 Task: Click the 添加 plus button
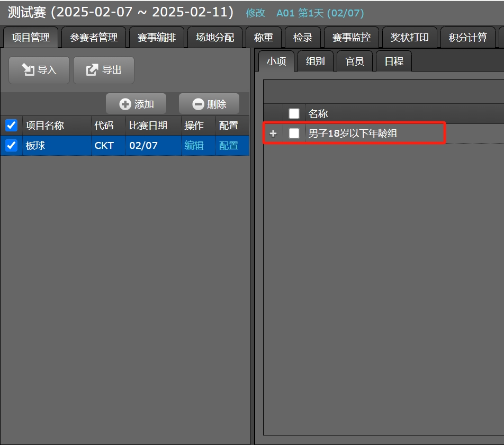point(136,104)
